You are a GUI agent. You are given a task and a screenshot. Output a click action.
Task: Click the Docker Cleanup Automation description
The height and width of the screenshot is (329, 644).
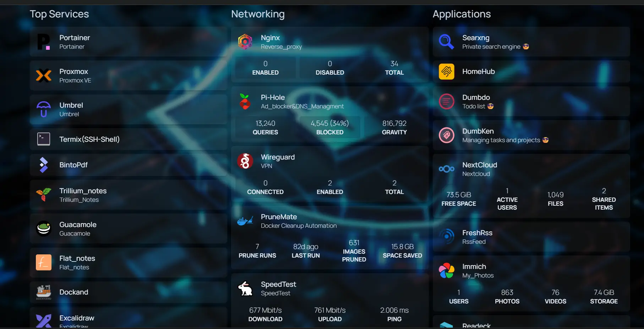coord(299,226)
